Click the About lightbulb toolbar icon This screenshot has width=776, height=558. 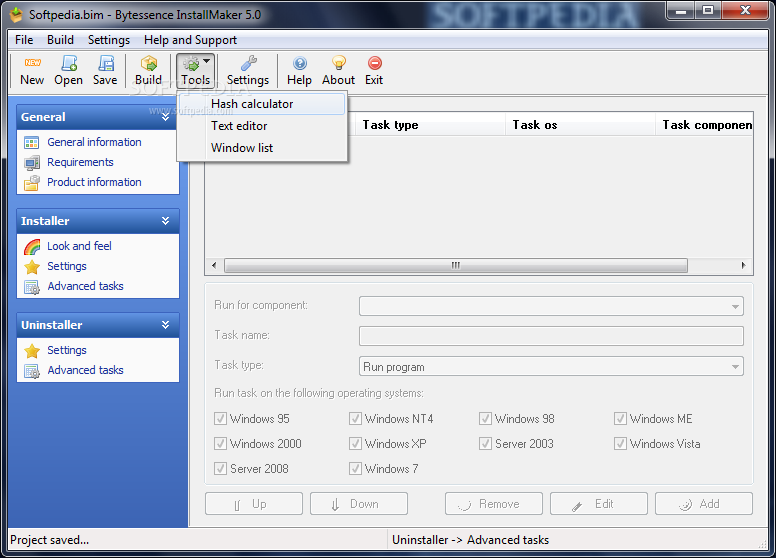(339, 63)
